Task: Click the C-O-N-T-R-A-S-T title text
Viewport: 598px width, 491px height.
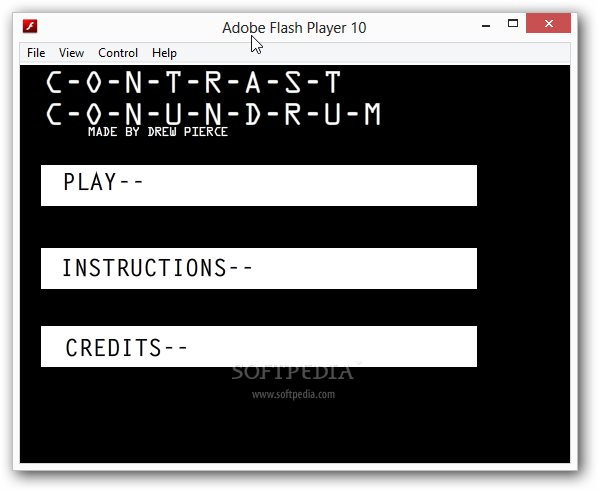Action: click(x=193, y=82)
